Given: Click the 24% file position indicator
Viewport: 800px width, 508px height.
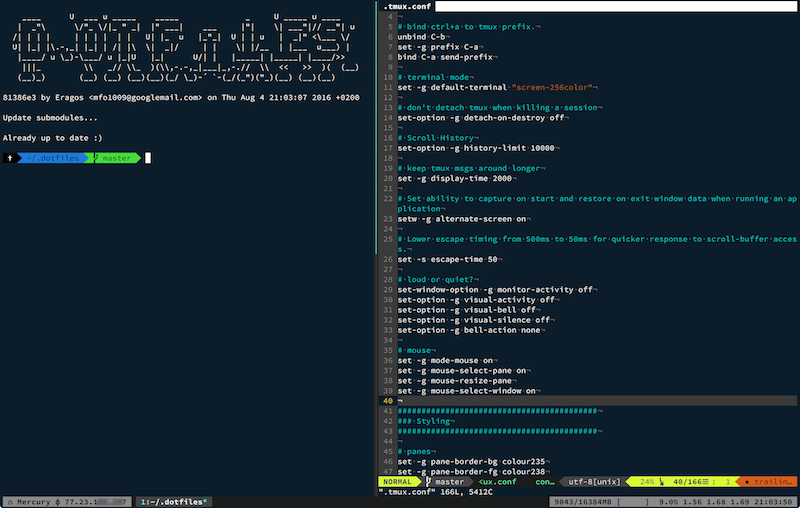Looking at the screenshot, I should tap(646, 481).
